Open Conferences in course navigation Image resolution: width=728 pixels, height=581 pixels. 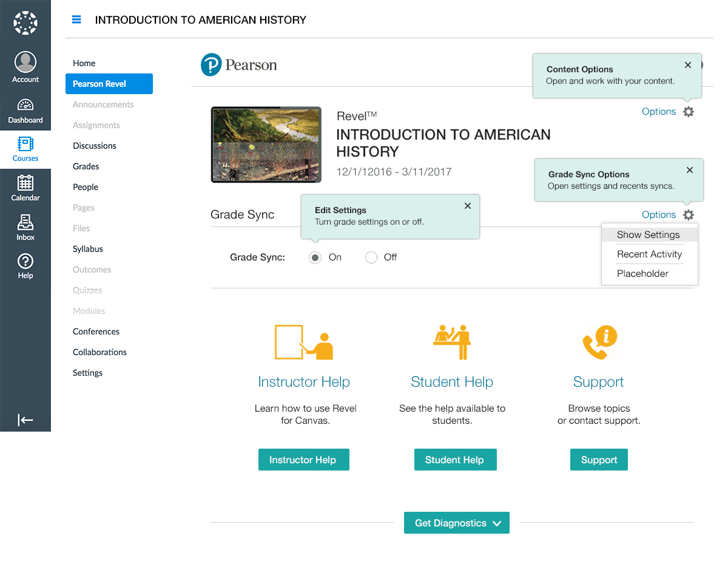(x=96, y=331)
